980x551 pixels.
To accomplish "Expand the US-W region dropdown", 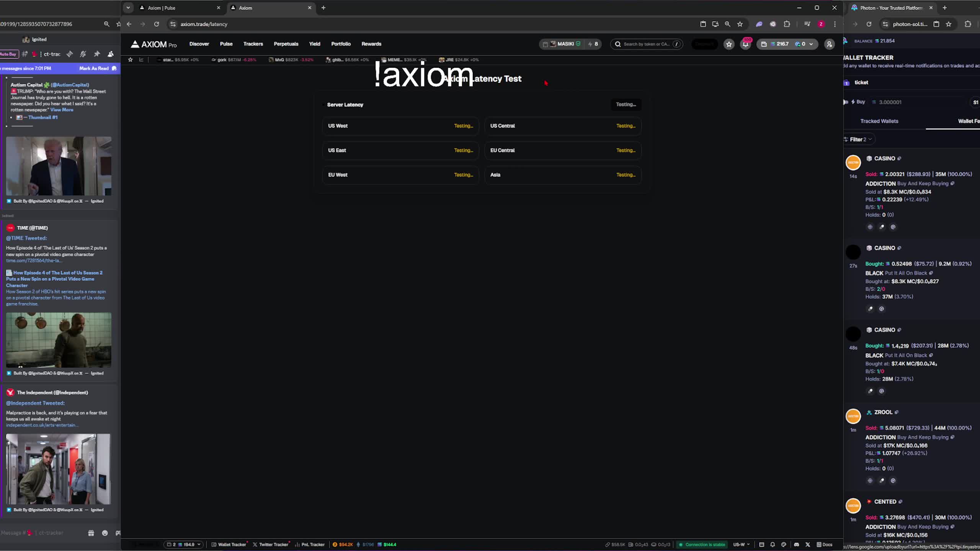I will (x=741, y=544).
